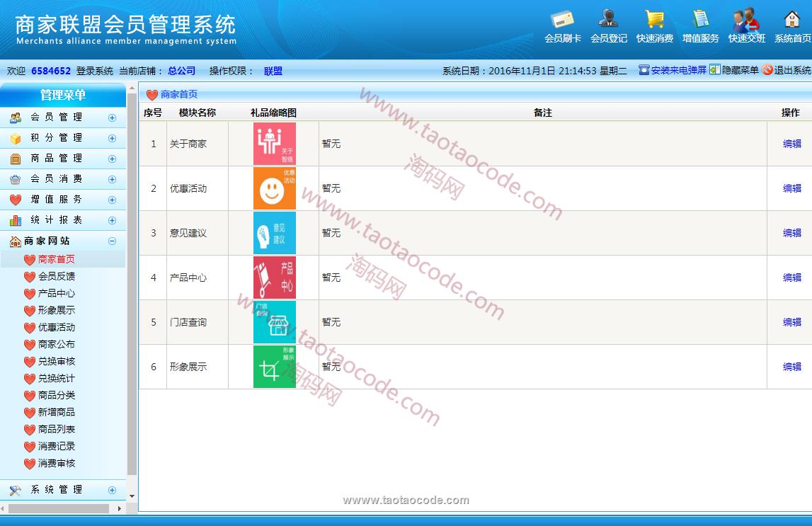Collapse the 商家网站 menu section
Image resolution: width=812 pixels, height=526 pixels.
(112, 241)
